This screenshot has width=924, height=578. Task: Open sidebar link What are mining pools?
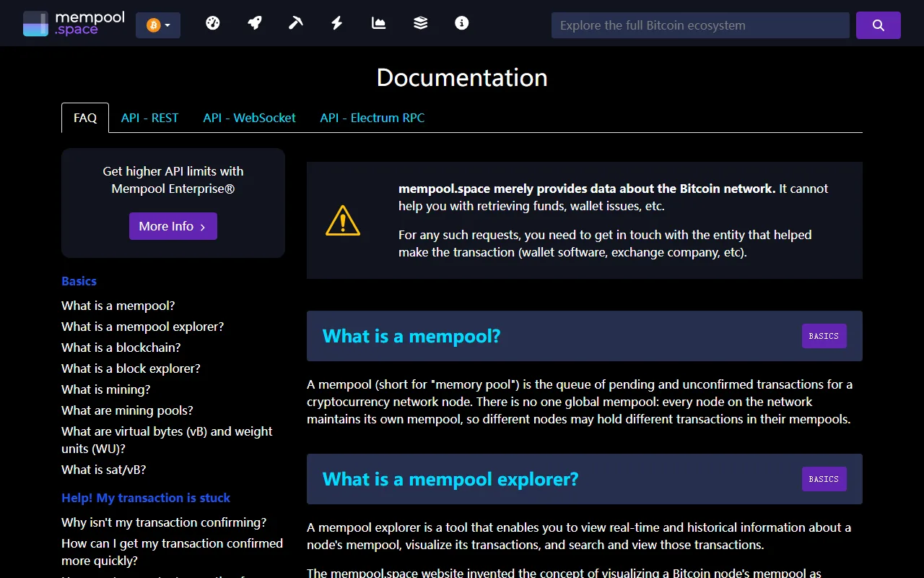click(127, 410)
